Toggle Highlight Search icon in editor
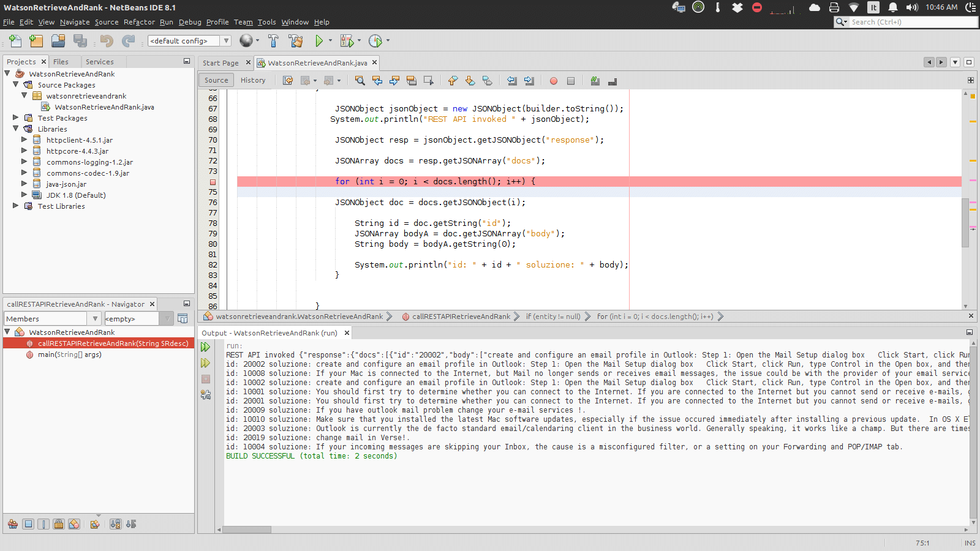 pyautogui.click(x=412, y=81)
